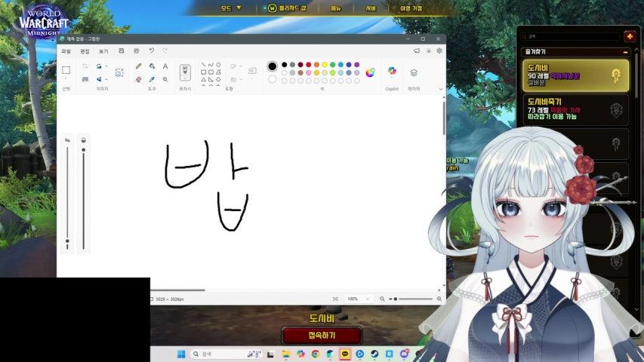Viewport: 644px width, 362px height.
Task: Undo the last stroke
Action: point(152,51)
